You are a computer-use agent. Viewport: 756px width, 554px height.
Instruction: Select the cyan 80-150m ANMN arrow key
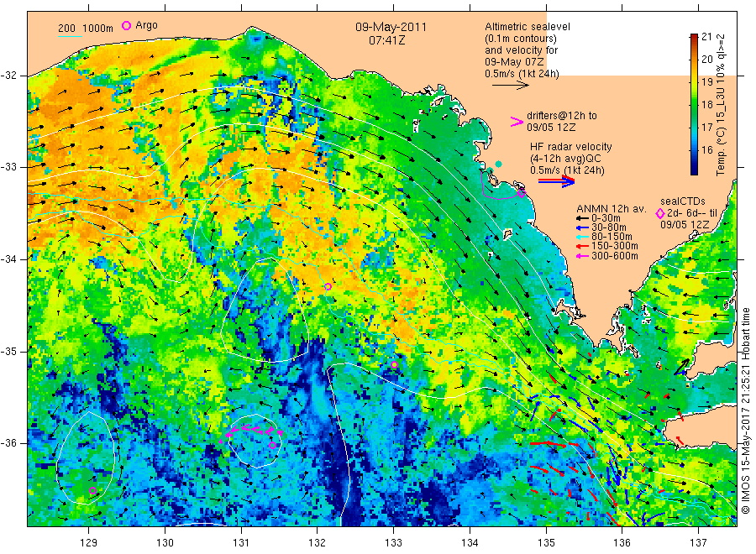[x=582, y=237]
